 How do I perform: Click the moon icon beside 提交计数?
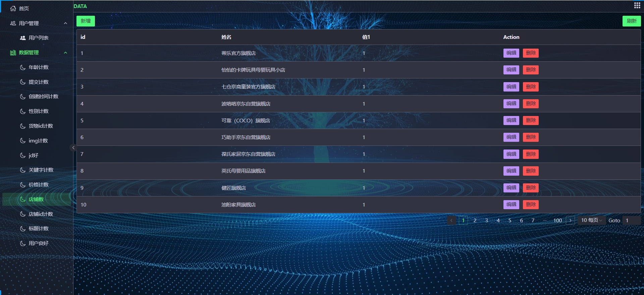point(23,82)
